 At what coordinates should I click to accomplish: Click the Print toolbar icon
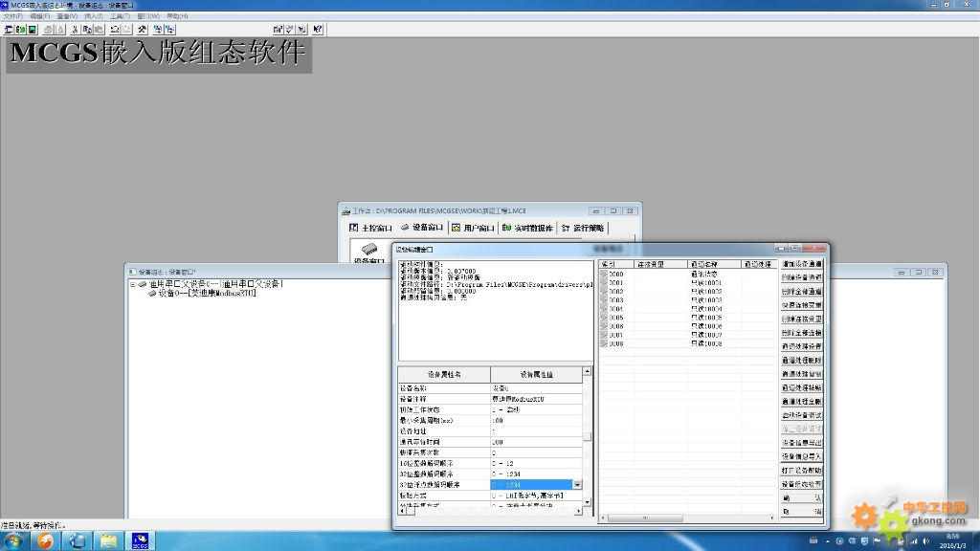coord(48,30)
